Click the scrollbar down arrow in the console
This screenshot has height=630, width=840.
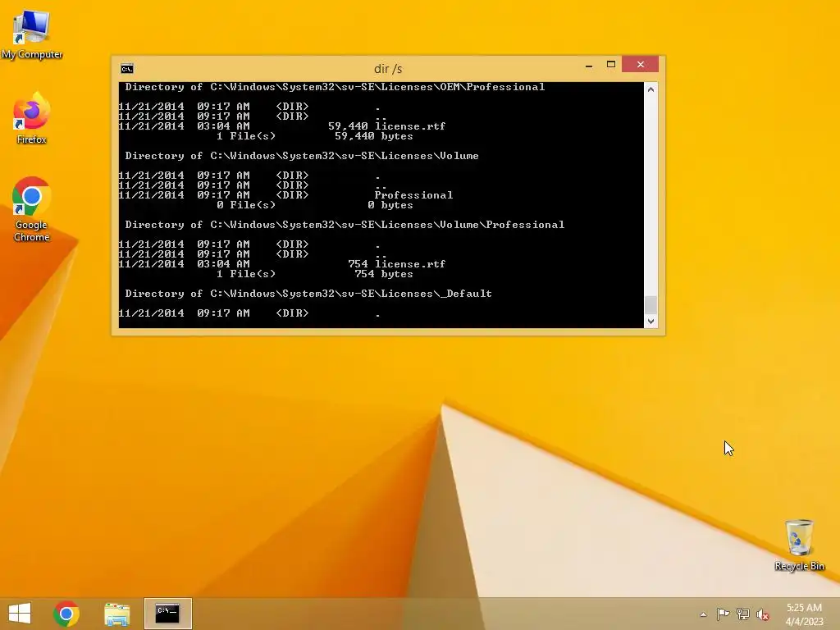point(651,322)
